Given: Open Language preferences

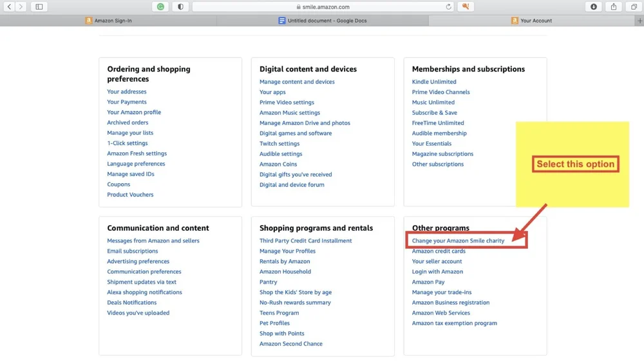Looking at the screenshot, I should [x=136, y=164].
